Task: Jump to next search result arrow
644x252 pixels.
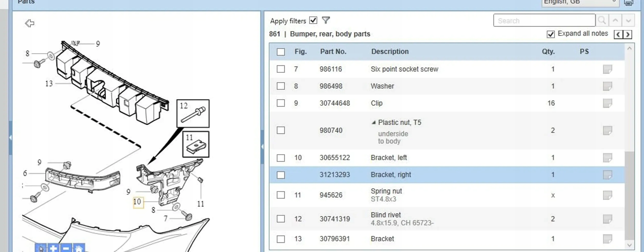Action: coord(628,20)
